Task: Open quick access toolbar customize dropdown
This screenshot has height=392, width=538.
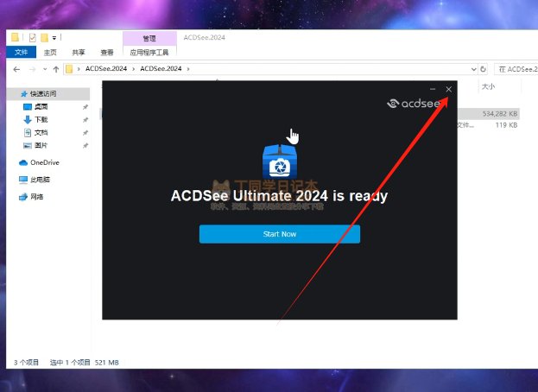Action: click(54, 38)
